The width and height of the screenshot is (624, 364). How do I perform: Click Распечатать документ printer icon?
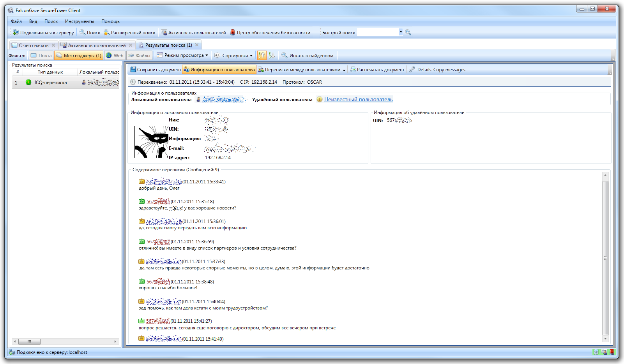coord(353,69)
